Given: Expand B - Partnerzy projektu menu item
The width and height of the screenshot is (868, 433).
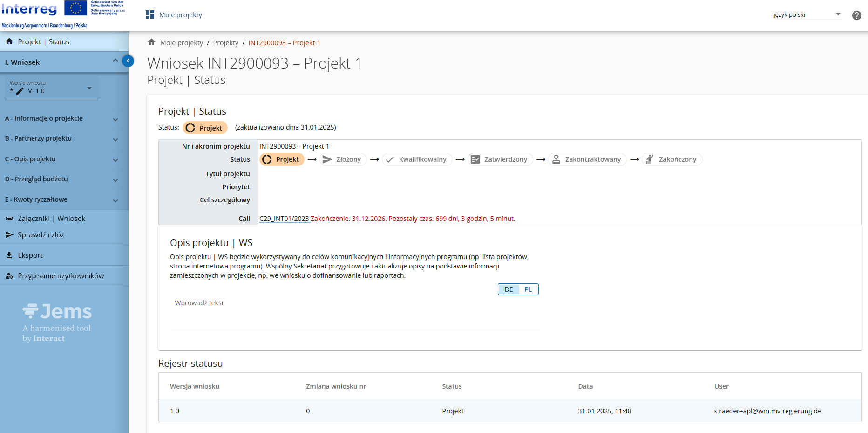Looking at the screenshot, I should pos(61,139).
